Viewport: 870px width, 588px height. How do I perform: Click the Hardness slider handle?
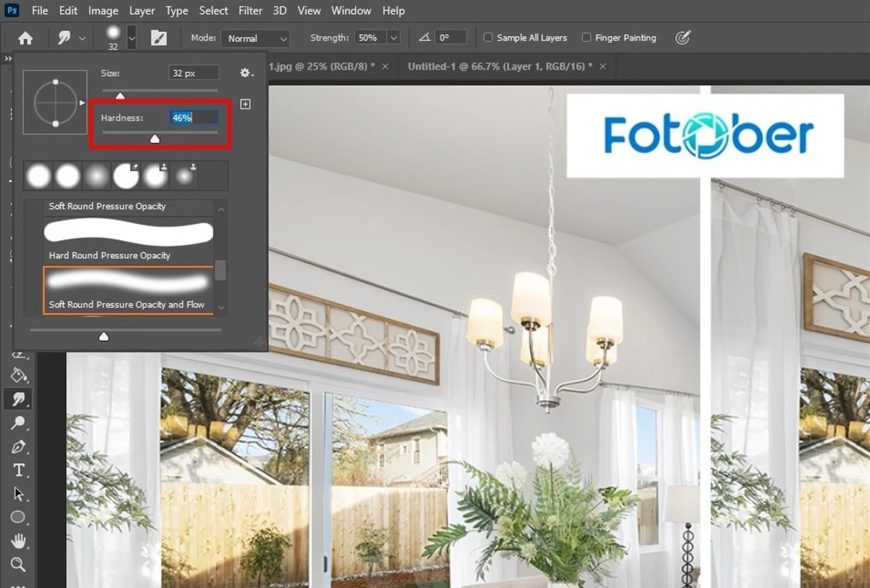pos(154,138)
